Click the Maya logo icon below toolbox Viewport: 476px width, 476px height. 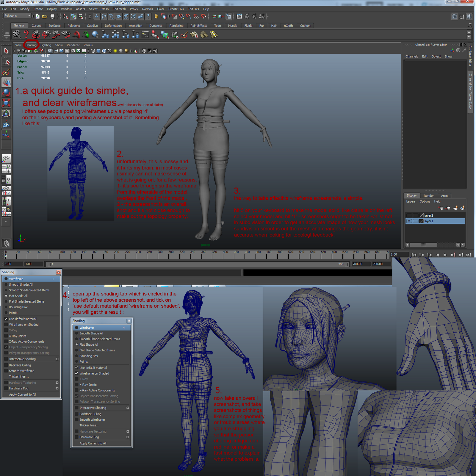pyautogui.click(x=6, y=243)
